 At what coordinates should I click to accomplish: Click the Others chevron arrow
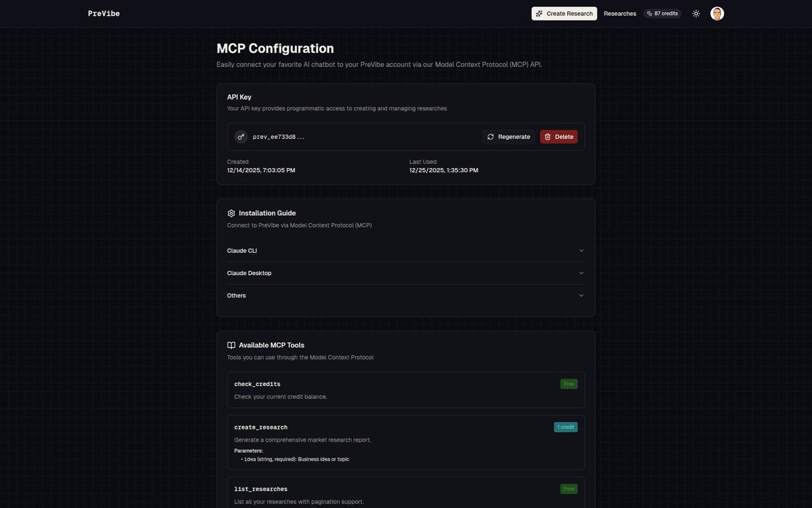[581, 295]
